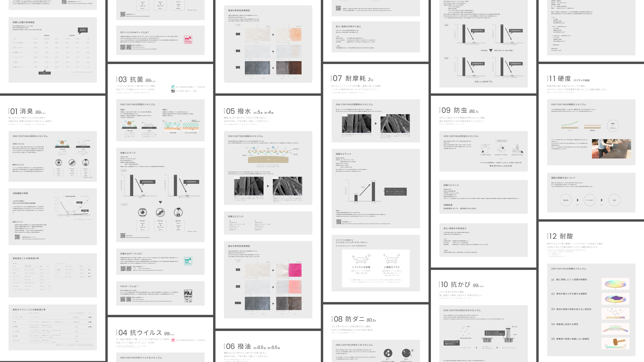Viewport: 644px width, 362px height.
Task: Click down triangle next to 洗濯5回後
Action: 491,51
